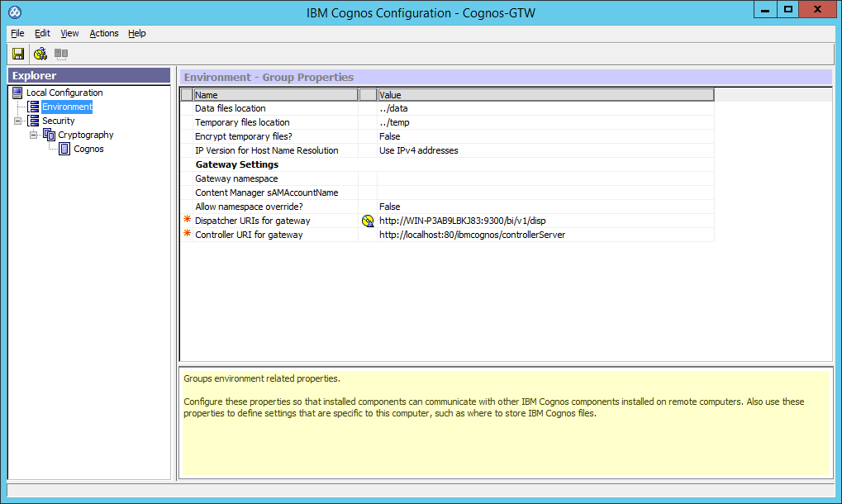842x504 pixels.
Task: Click the Environment - Group Properties header
Action: coord(506,78)
